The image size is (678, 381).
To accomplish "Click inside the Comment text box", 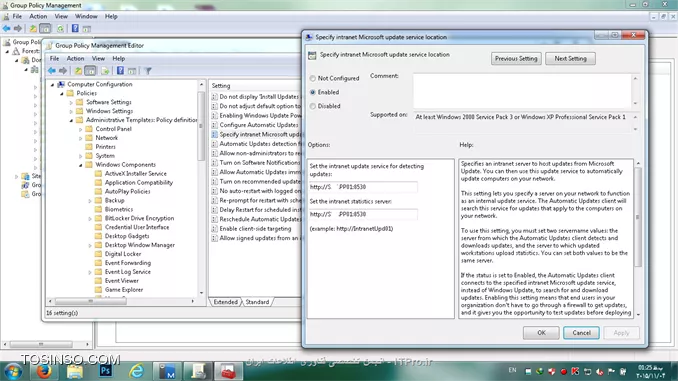I will [x=522, y=91].
